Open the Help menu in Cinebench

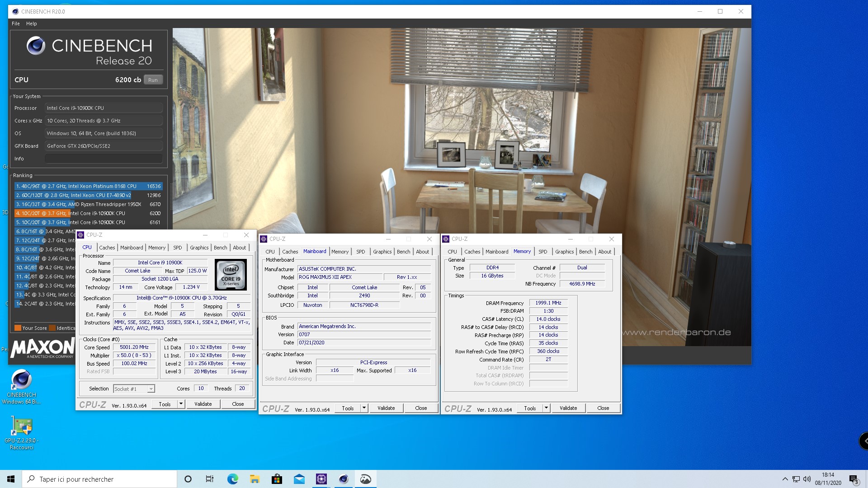tap(31, 23)
